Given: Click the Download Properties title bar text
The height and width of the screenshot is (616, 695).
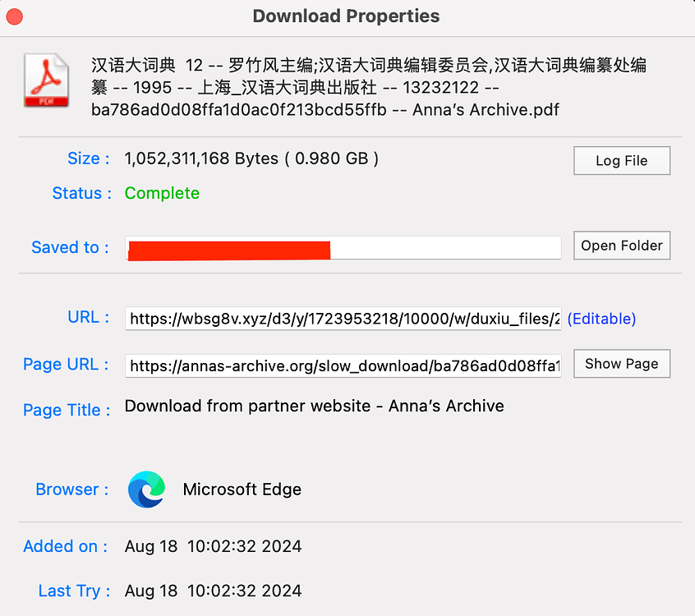Looking at the screenshot, I should [346, 16].
